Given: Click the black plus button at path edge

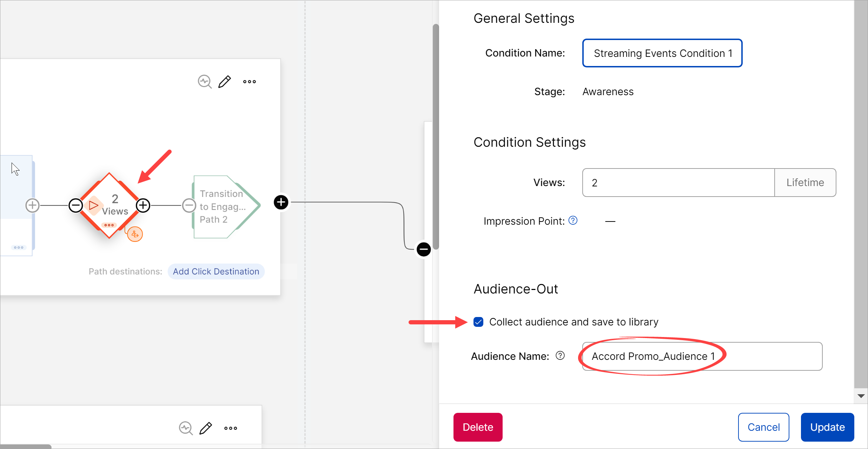Looking at the screenshot, I should pos(281,202).
